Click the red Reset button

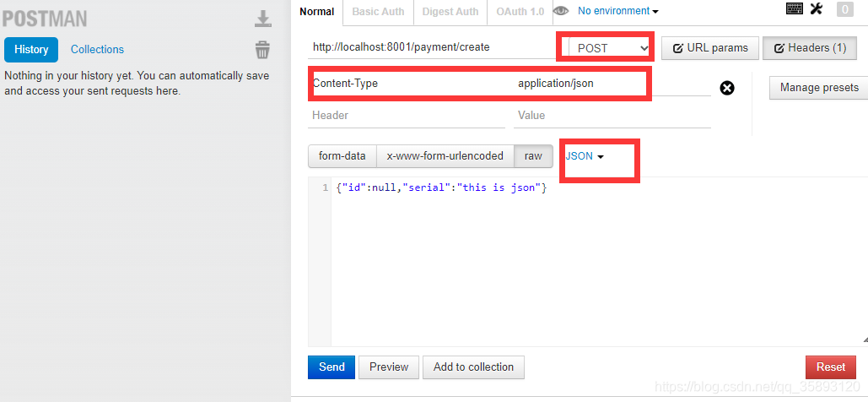click(831, 367)
